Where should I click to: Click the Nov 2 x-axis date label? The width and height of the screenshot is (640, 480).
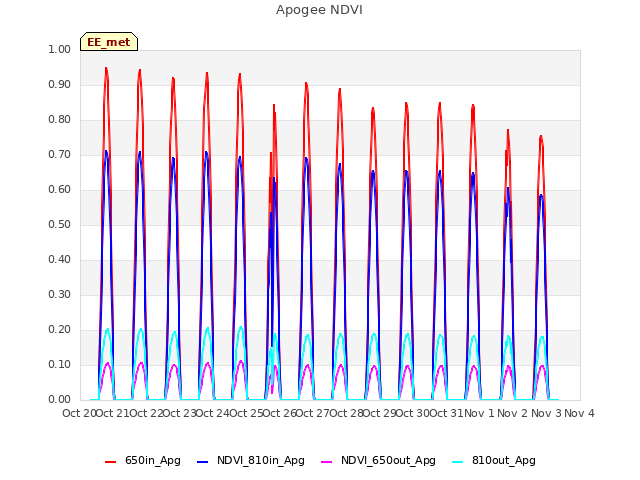point(513,413)
